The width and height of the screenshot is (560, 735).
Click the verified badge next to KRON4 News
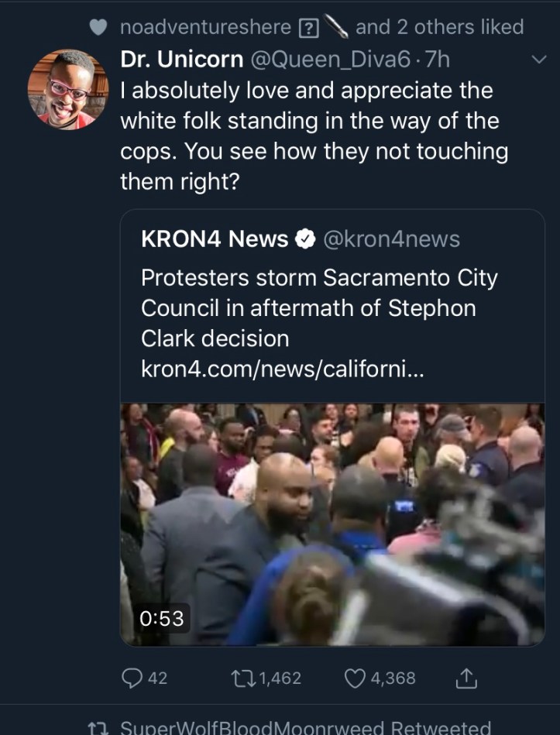coord(306,239)
